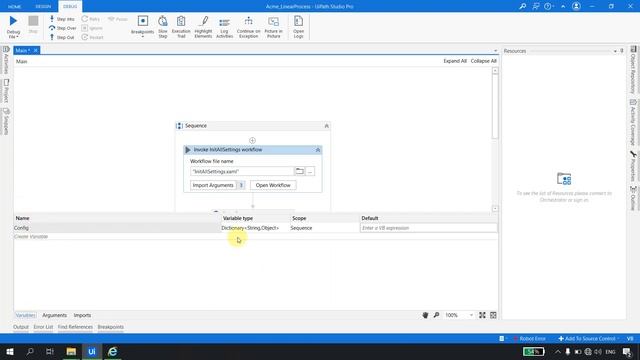The height and width of the screenshot is (360, 640).
Task: Select the pan hand tool
Action: [425, 315]
